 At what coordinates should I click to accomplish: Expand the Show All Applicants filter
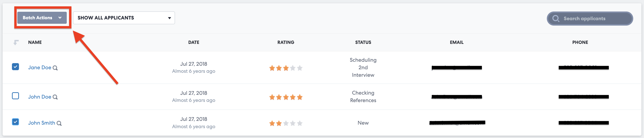coord(124,18)
